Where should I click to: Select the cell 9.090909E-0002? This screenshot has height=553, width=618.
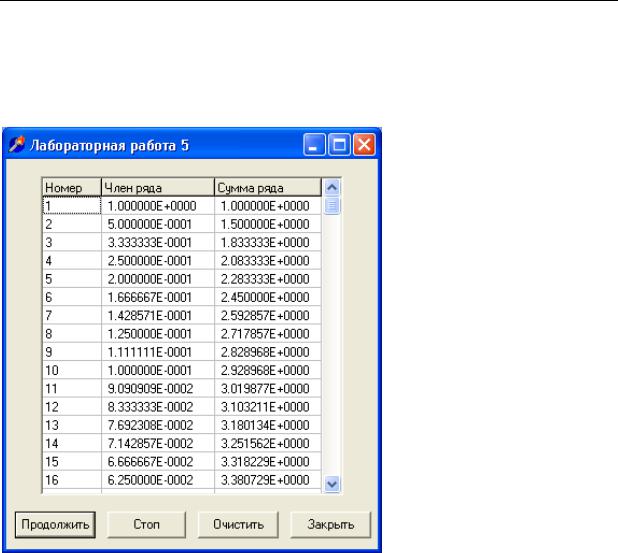158,388
